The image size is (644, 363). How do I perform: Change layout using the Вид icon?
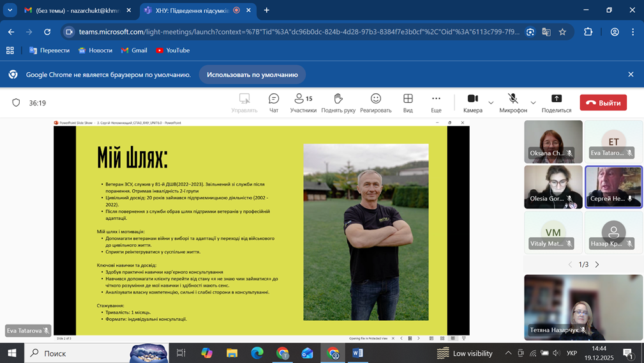408,102
